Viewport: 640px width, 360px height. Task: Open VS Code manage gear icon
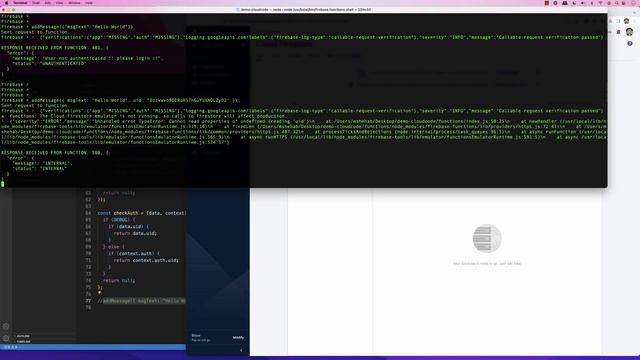pyautogui.click(x=6, y=338)
